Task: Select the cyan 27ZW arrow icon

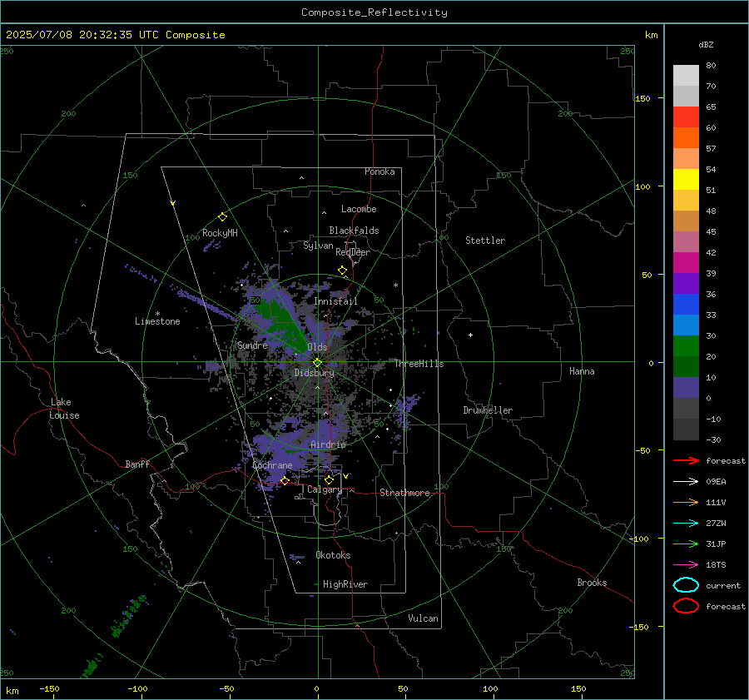Action: point(686,524)
